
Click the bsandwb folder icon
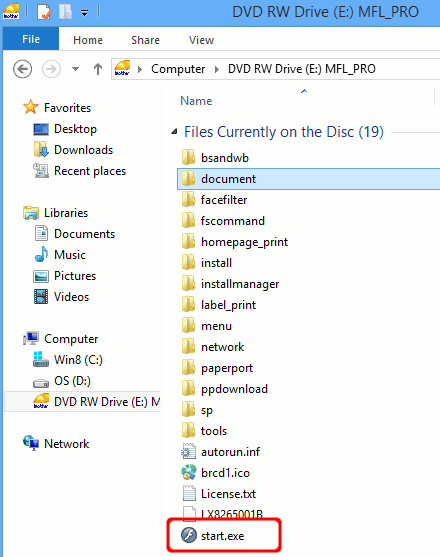[x=188, y=158]
